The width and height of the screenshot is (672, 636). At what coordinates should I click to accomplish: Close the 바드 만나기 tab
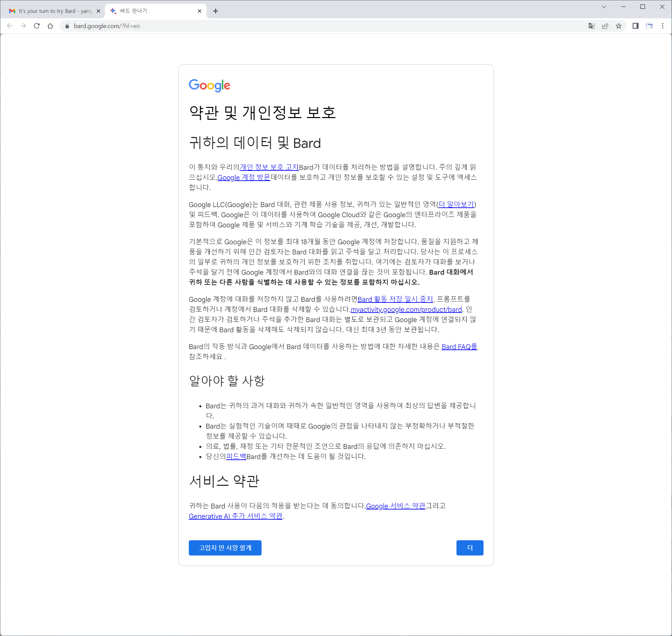[x=199, y=11]
